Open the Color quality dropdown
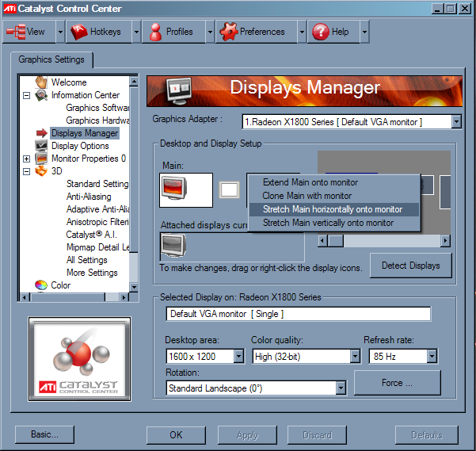The width and height of the screenshot is (476, 451). point(355,356)
